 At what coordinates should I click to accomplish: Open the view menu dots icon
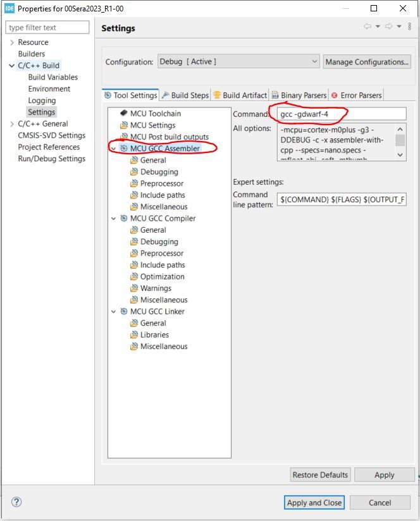tap(410, 27)
